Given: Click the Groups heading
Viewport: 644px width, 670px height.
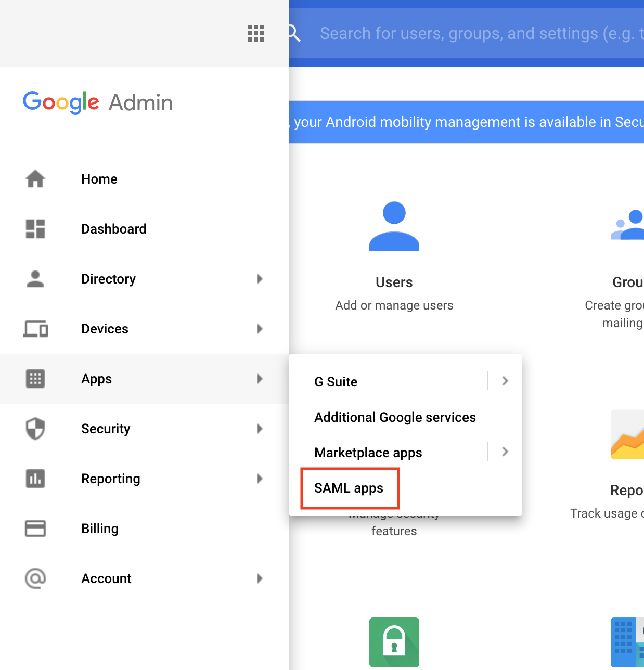Looking at the screenshot, I should click(x=628, y=282).
